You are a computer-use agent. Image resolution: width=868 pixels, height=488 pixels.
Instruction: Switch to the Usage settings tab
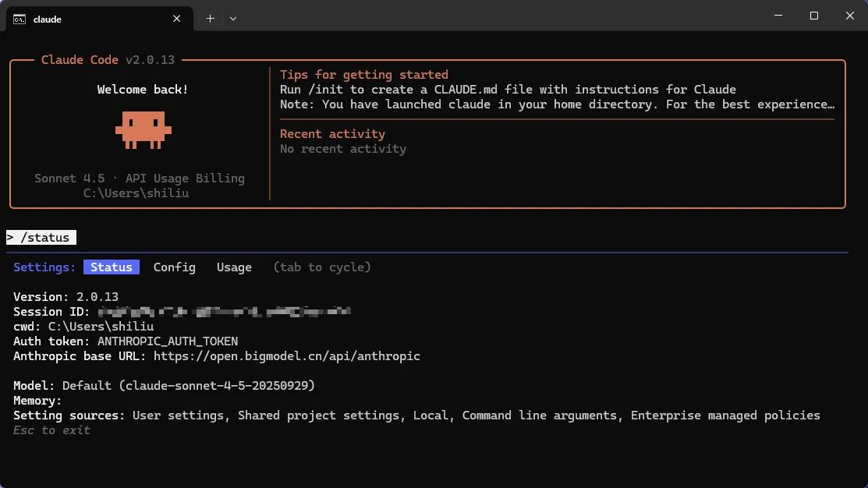[234, 267]
